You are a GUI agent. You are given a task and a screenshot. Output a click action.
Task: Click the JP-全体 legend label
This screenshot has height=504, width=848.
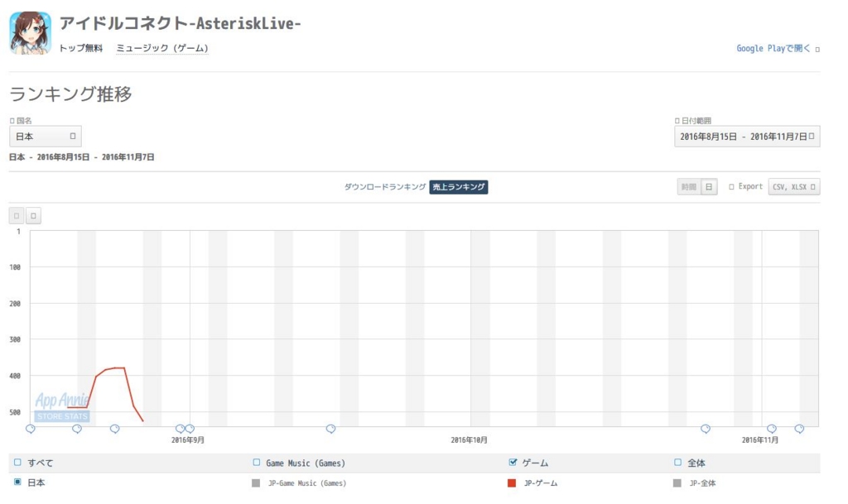(x=702, y=483)
